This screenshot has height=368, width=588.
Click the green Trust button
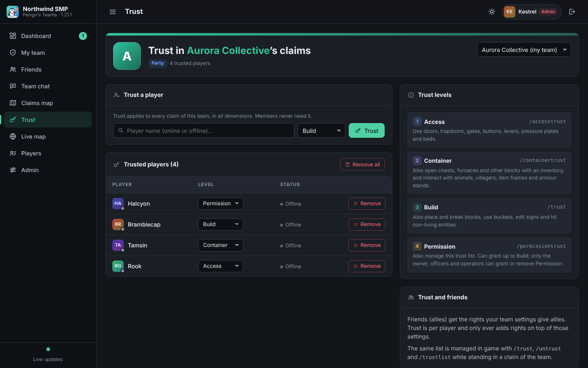click(x=367, y=131)
